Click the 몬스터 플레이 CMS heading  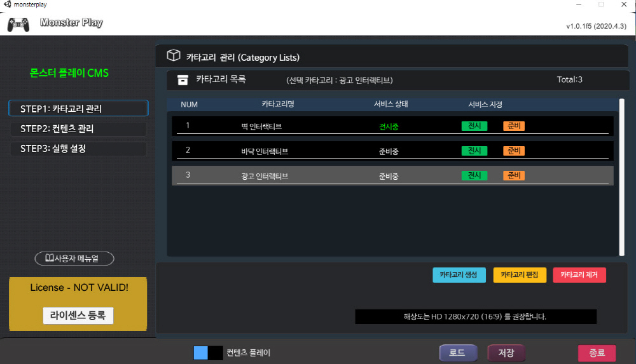tap(69, 73)
